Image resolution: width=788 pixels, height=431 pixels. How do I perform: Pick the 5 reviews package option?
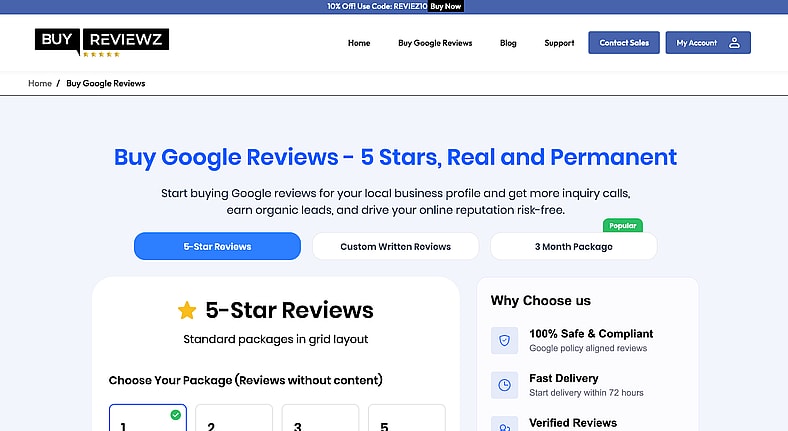click(406, 418)
